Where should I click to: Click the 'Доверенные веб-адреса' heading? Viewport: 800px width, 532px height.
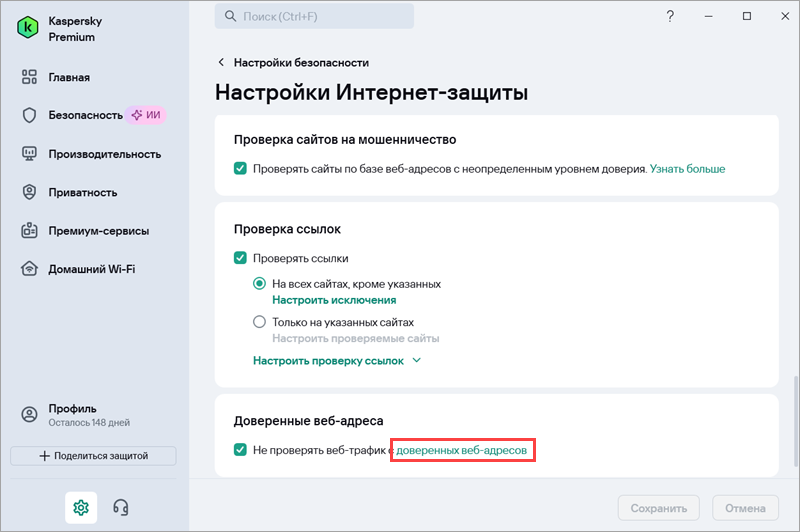(309, 421)
